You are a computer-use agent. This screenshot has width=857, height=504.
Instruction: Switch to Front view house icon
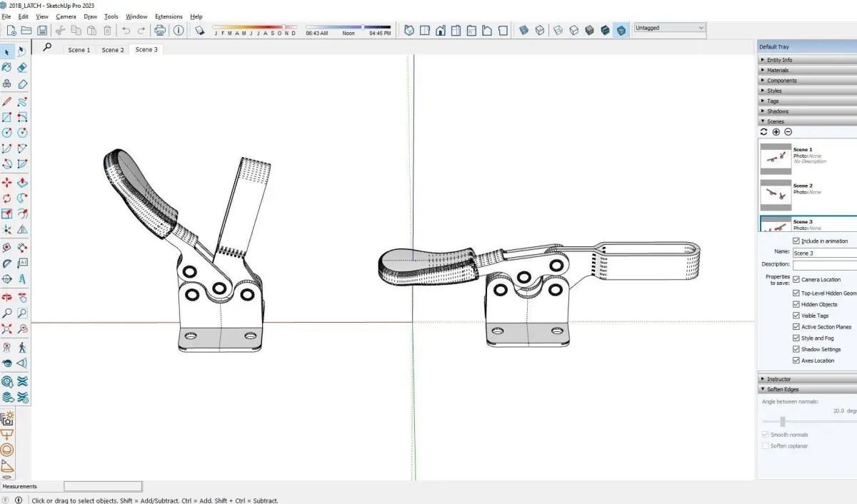tap(441, 30)
